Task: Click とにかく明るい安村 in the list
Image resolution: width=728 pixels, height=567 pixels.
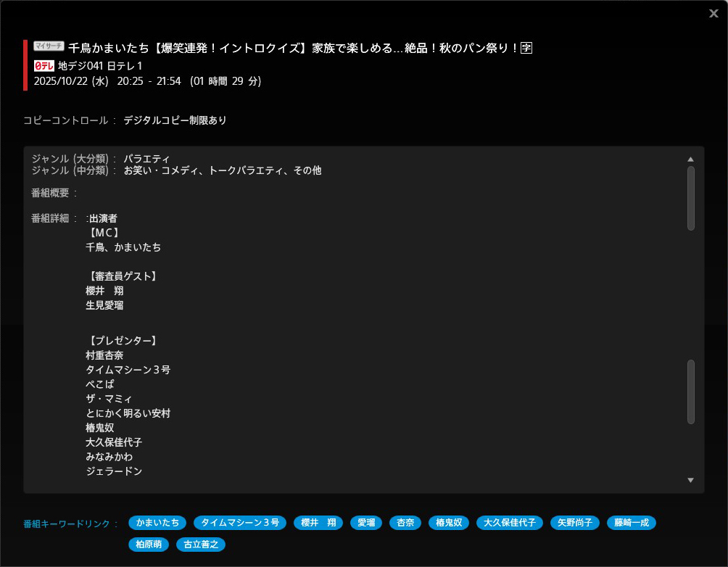Action: [x=128, y=413]
